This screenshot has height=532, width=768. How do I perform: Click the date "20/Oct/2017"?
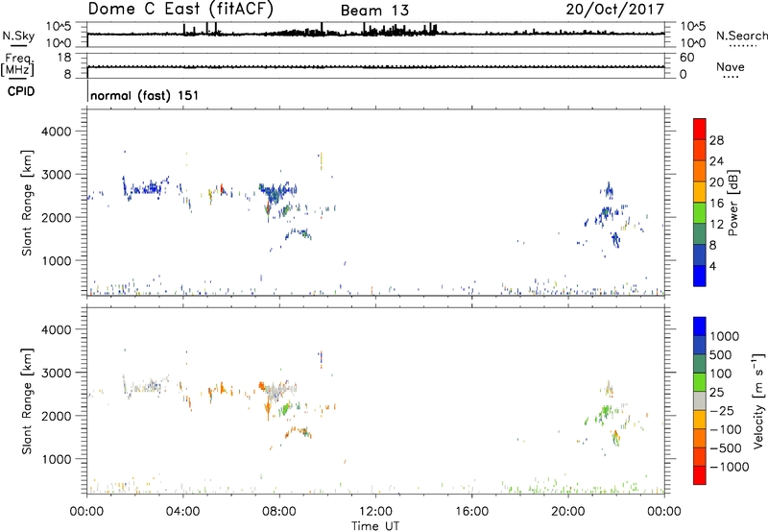(615, 10)
